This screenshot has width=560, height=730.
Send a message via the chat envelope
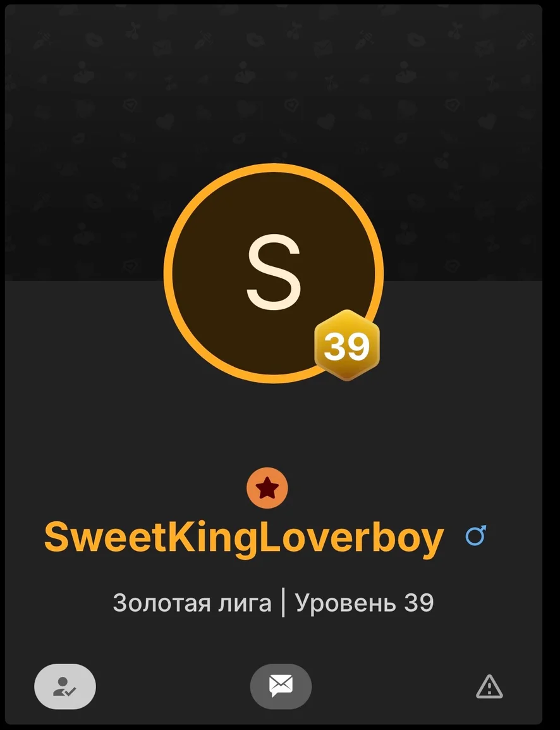[x=281, y=686]
